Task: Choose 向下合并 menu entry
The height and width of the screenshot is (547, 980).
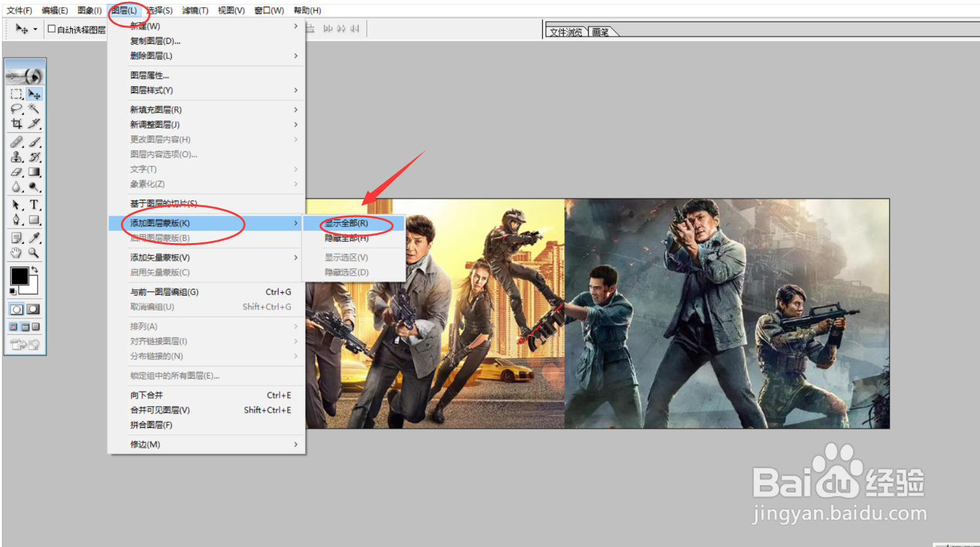Action: pos(206,395)
